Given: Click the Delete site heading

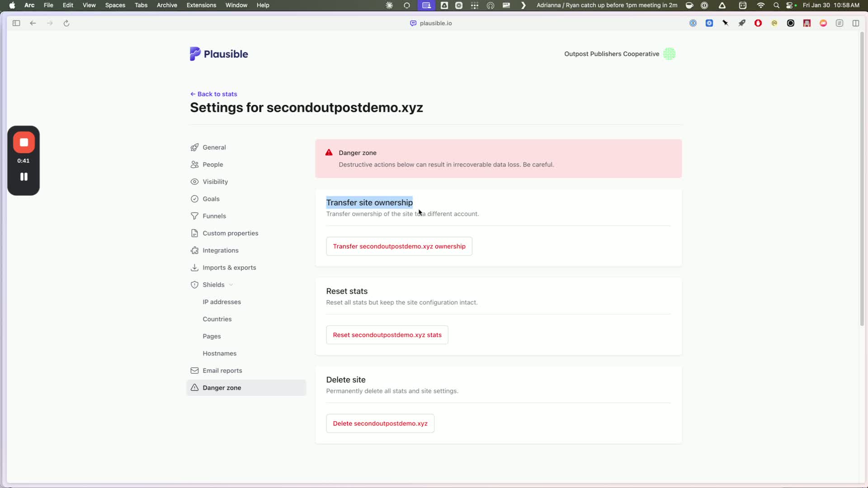Looking at the screenshot, I should point(346,380).
